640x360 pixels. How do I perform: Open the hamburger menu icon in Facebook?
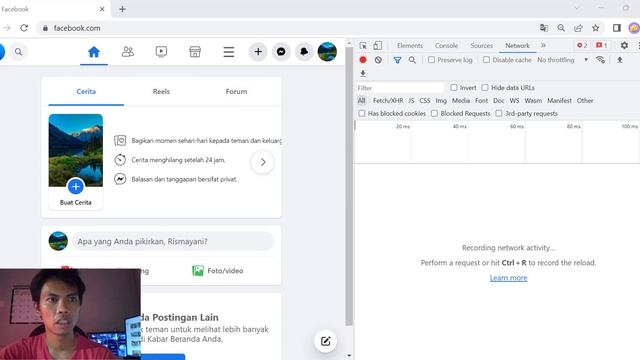229,52
